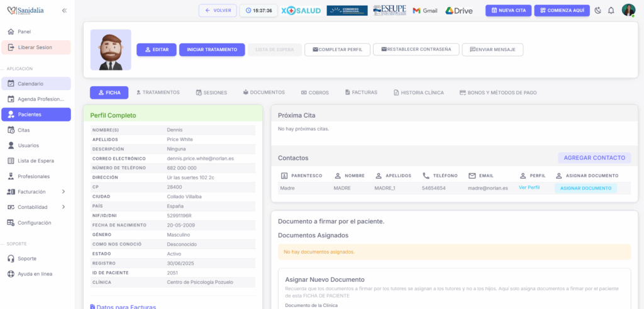Click Agregar Contacto button
This screenshot has height=309, width=644.
point(594,158)
